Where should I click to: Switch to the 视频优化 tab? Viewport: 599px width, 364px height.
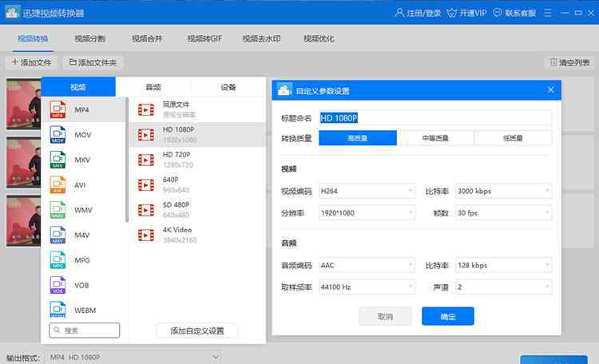click(319, 38)
